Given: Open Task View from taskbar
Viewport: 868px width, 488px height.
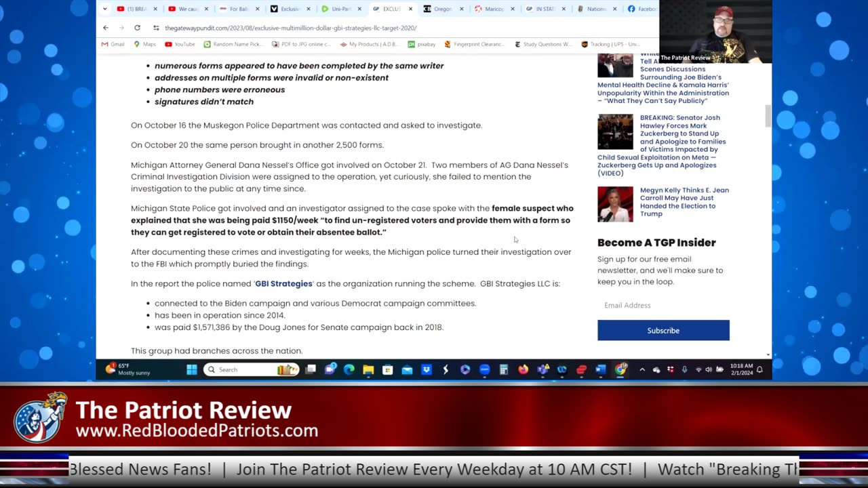Looking at the screenshot, I should pos(311,369).
